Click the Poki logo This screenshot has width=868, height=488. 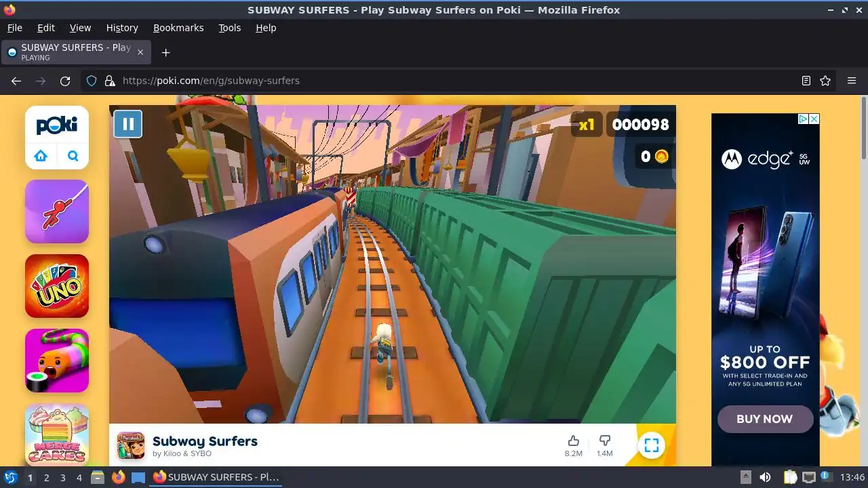coord(57,125)
